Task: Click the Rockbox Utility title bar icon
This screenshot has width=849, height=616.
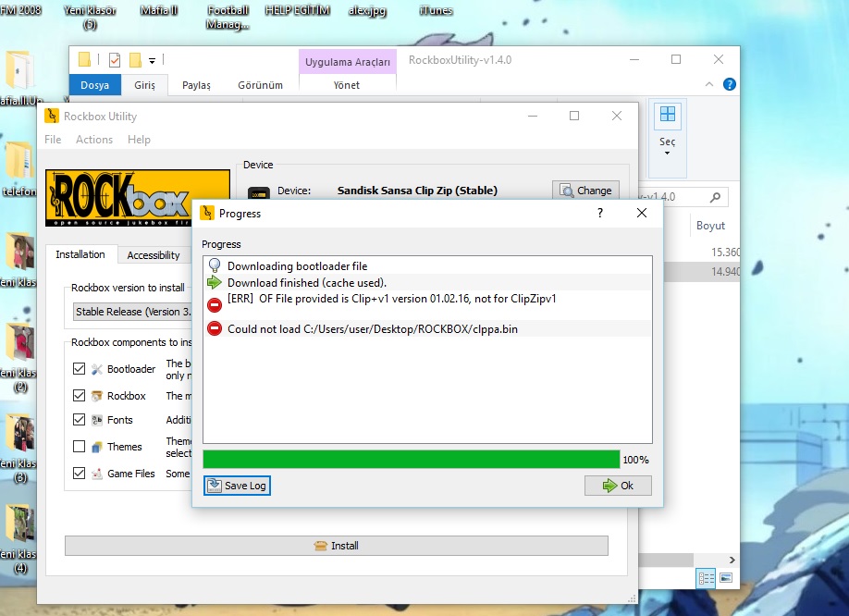Action: coord(52,116)
